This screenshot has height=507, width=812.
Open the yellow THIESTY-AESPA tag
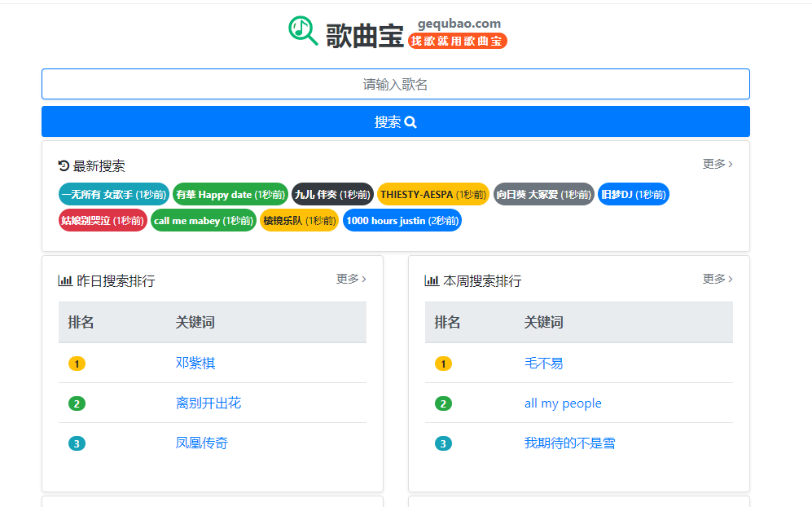pyautogui.click(x=432, y=194)
